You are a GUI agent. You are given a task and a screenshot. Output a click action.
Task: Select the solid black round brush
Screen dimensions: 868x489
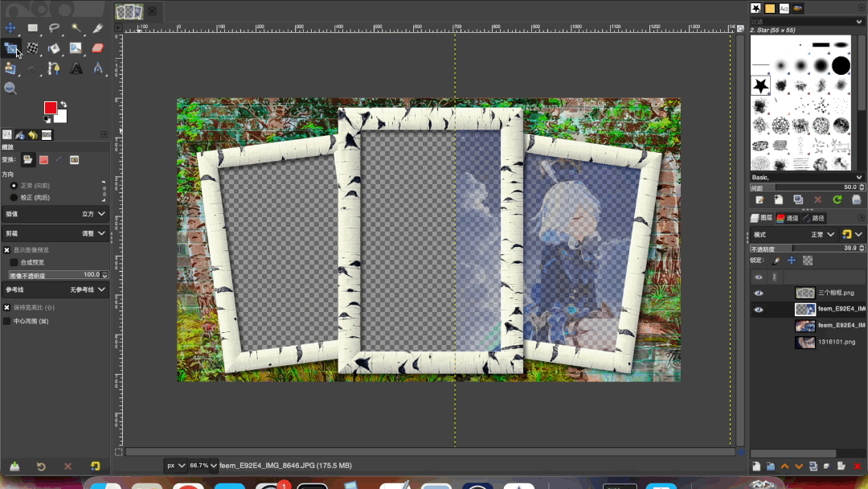pos(841,65)
